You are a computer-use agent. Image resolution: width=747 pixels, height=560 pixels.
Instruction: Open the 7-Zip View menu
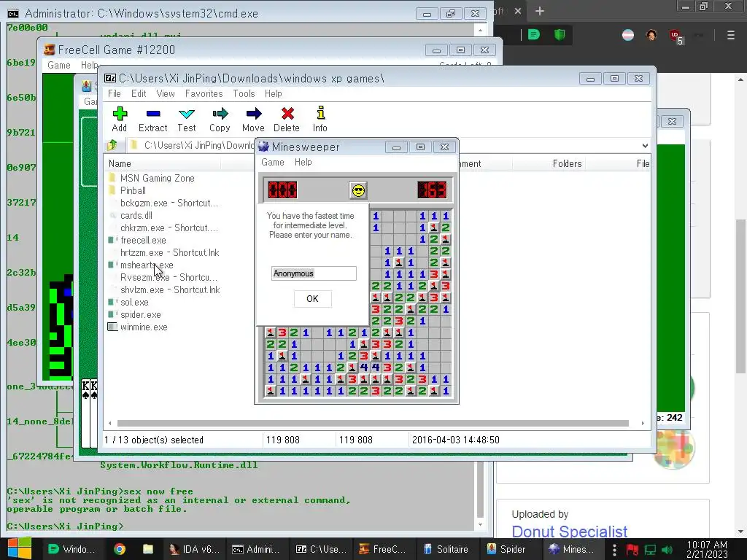pos(166,94)
